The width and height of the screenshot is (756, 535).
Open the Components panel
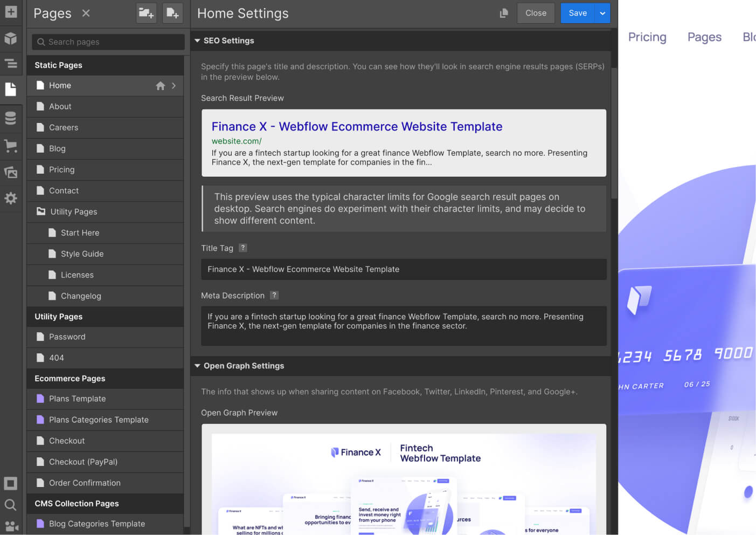(11, 38)
